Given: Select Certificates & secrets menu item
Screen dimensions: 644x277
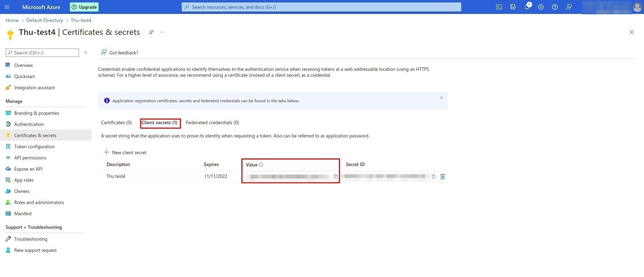Looking at the screenshot, I should (x=35, y=135).
